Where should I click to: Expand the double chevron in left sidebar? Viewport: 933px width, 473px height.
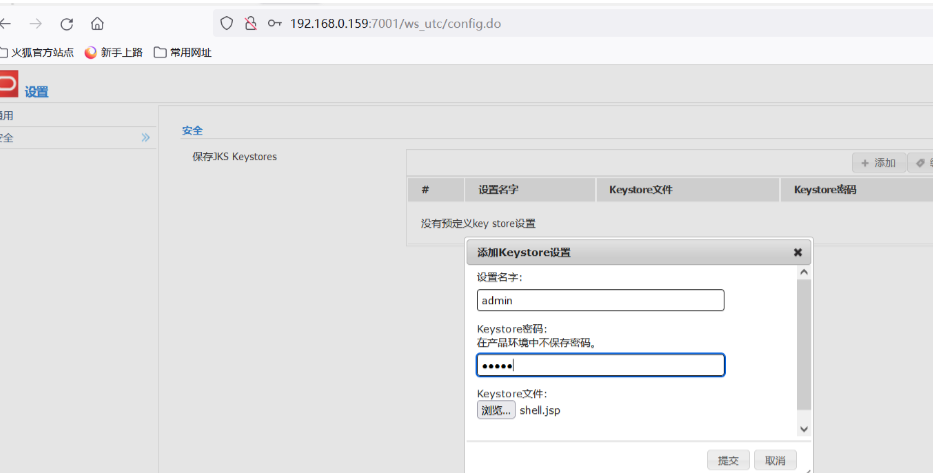click(145, 138)
